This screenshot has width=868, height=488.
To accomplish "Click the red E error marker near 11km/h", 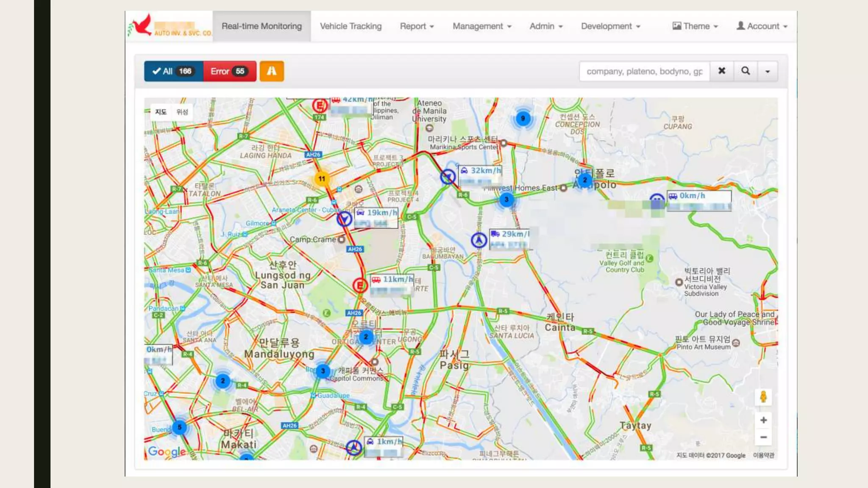I will pyautogui.click(x=360, y=285).
